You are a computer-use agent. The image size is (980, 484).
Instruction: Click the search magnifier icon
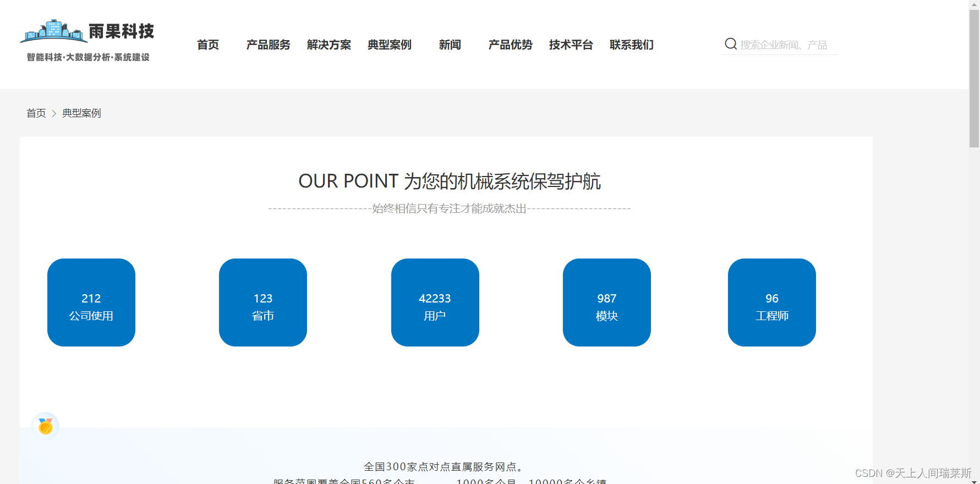[x=731, y=44]
